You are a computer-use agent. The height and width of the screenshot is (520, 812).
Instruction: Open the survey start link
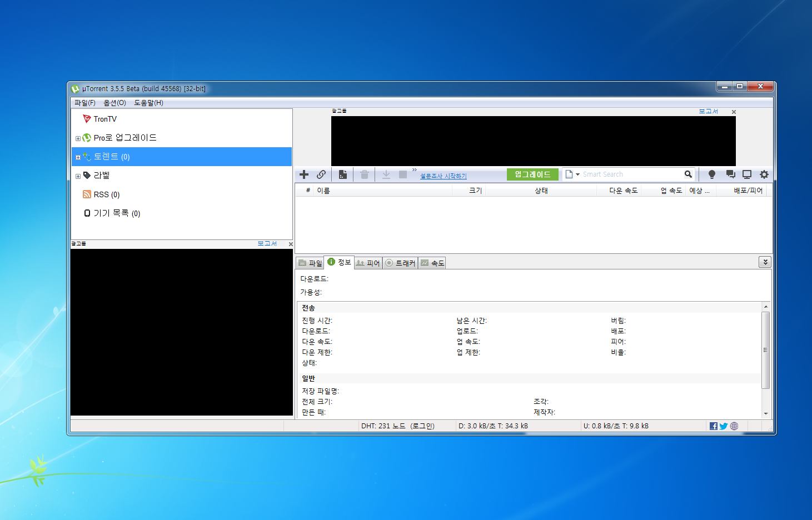pyautogui.click(x=444, y=176)
